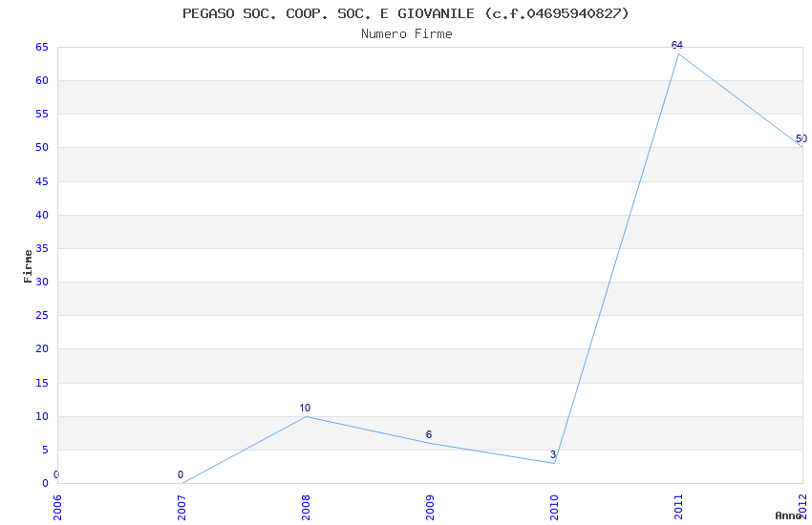Viewport: 812px width, 525px height.
Task: Click the subtitle Numero Firme
Action: pos(407,34)
